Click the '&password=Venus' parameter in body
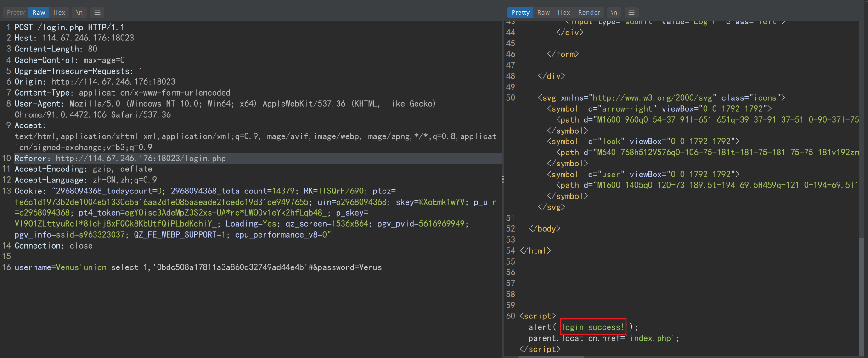Image resolution: width=868 pixels, height=358 pixels. tap(347, 267)
